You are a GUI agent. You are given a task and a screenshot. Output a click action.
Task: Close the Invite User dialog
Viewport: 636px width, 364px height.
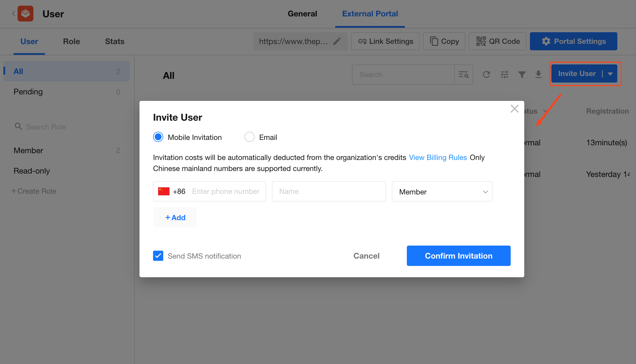pos(514,109)
